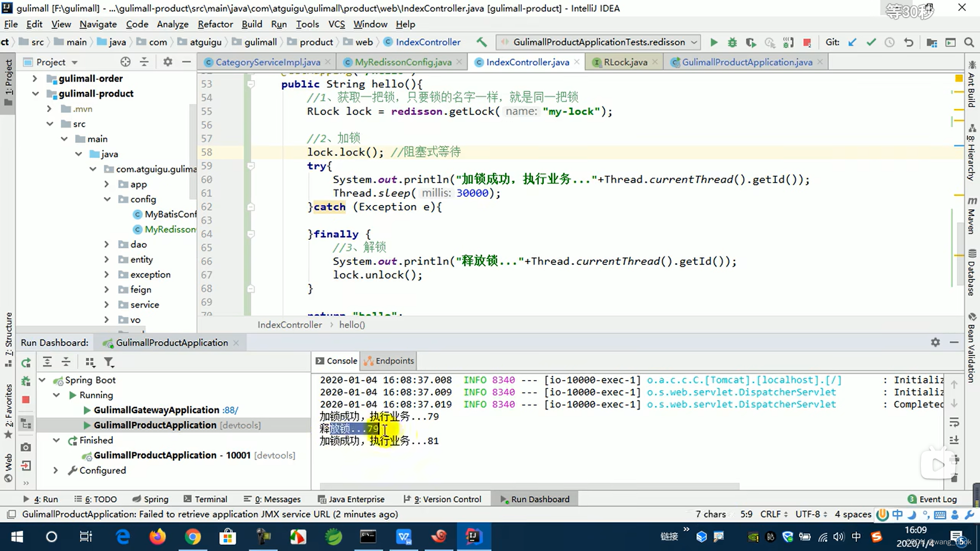Screen dimensions: 980x551
Task: Start debugging with the bug icon
Action: [732, 42]
